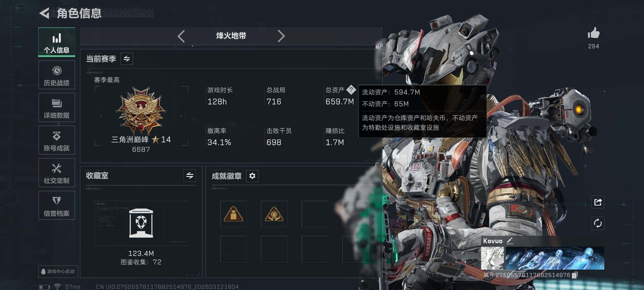Image resolution: width=644 pixels, height=290 pixels.
Task: Open the 信誉档案 reputation section
Action: tap(57, 205)
